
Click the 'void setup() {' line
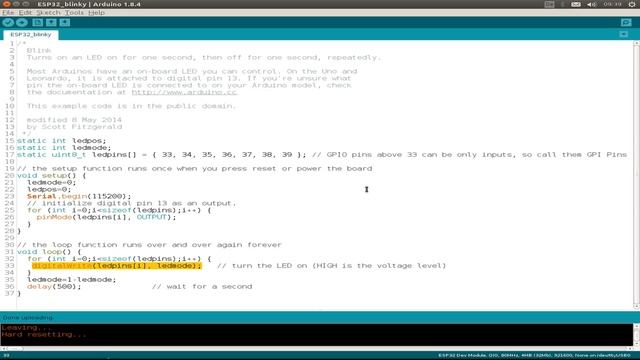[51, 176]
